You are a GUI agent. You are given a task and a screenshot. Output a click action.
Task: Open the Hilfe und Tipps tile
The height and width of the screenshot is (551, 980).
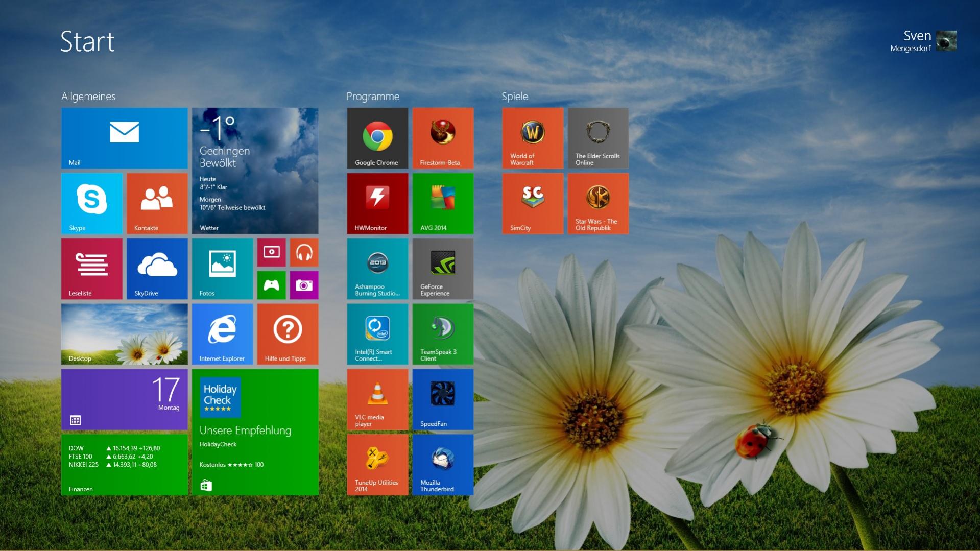click(x=288, y=334)
